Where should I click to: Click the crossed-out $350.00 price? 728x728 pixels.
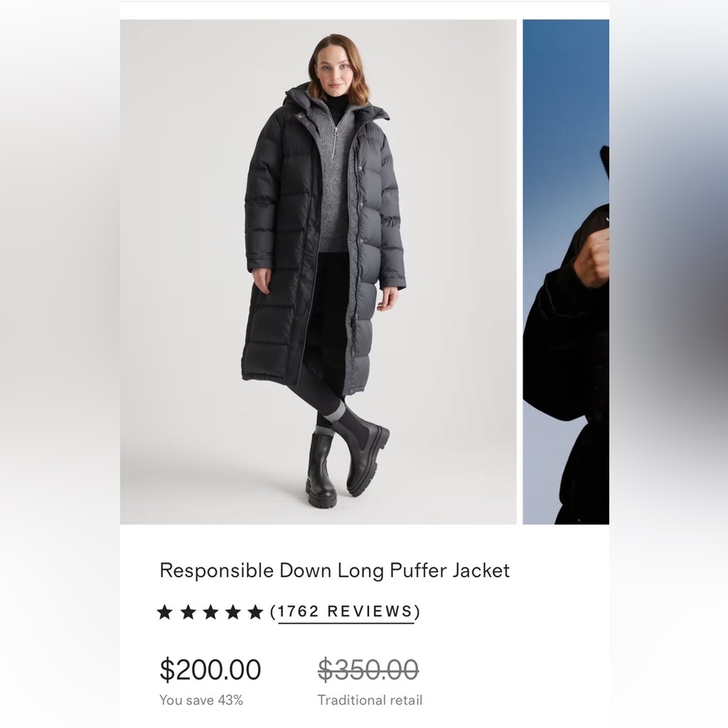368,670
